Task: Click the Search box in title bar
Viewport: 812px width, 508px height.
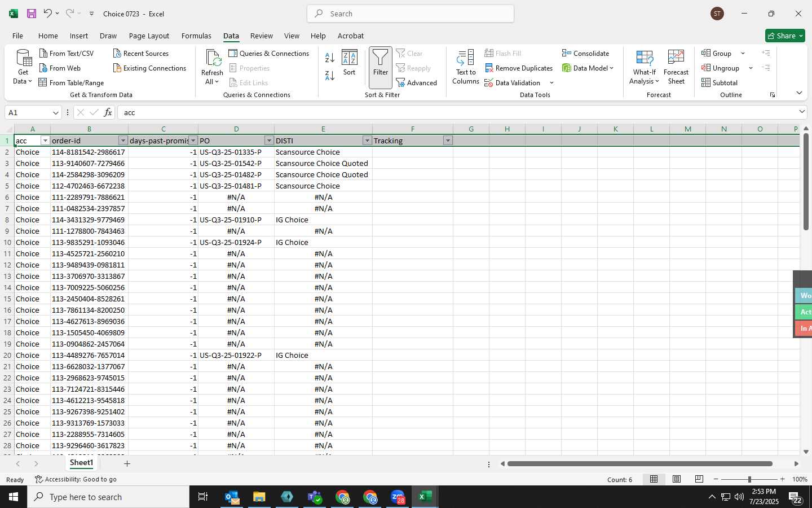Action: click(x=411, y=14)
